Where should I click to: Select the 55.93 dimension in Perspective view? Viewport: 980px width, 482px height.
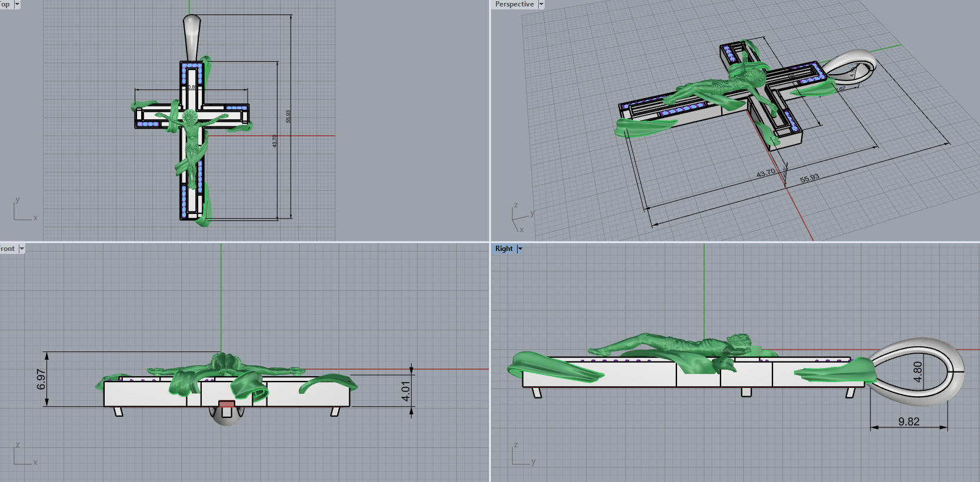point(809,178)
